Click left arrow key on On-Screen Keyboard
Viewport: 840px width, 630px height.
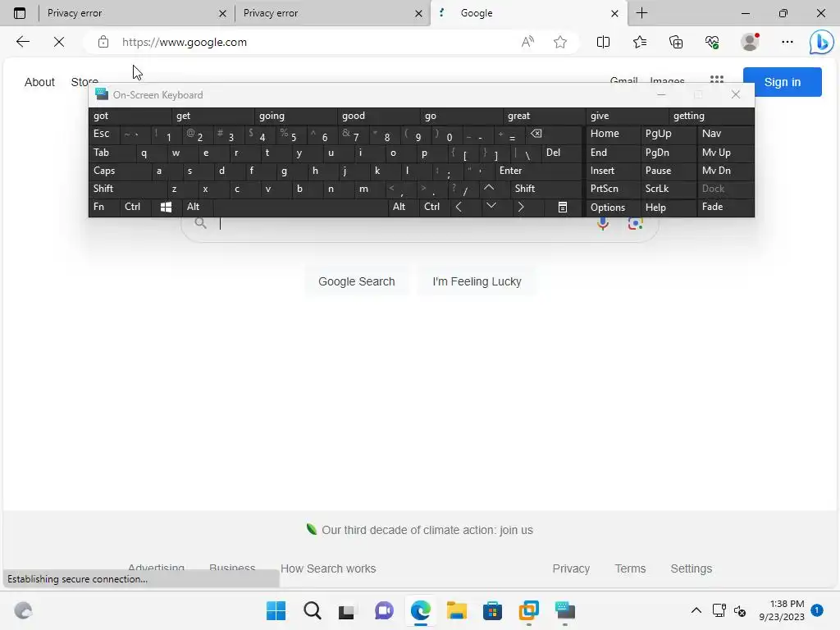click(x=459, y=207)
